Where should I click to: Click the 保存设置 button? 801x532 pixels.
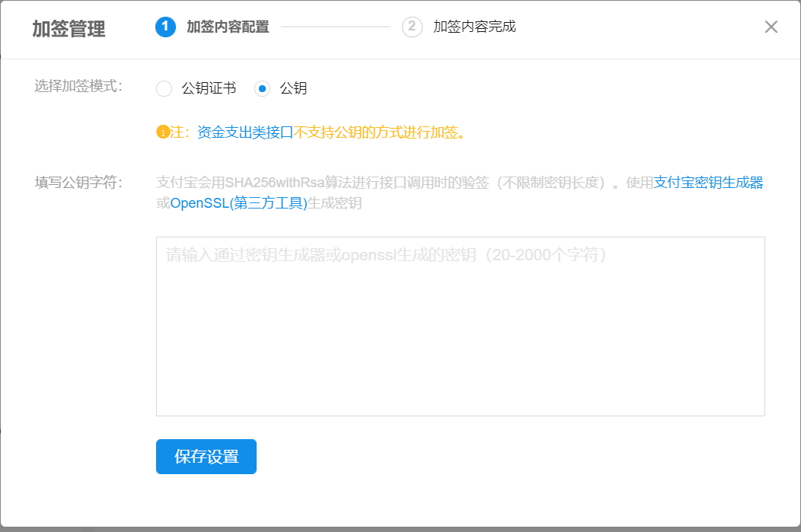(206, 457)
